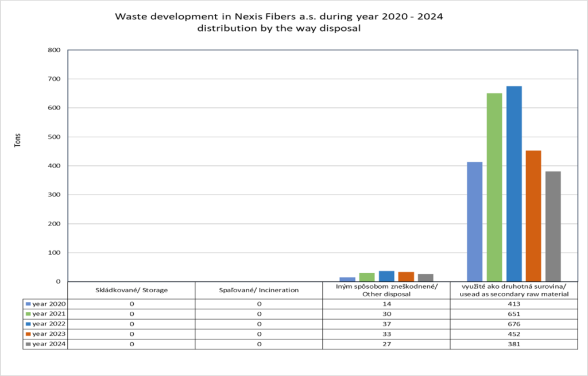Select the tallest bar, 2022 secondary raw material

point(514,184)
